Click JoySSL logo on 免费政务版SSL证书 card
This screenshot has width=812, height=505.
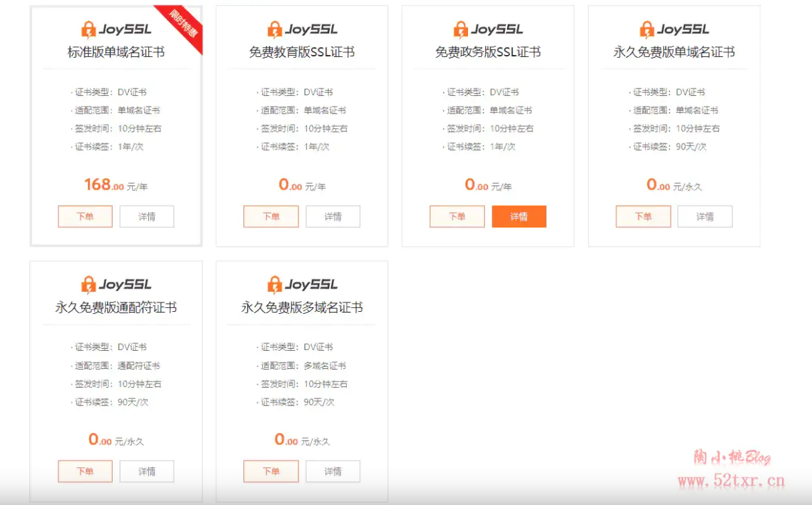pyautogui.click(x=488, y=30)
